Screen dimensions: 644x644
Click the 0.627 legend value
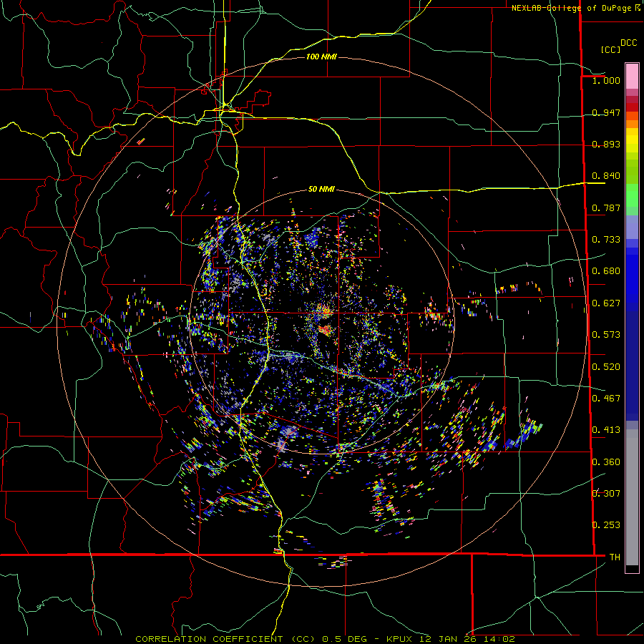pos(606,303)
